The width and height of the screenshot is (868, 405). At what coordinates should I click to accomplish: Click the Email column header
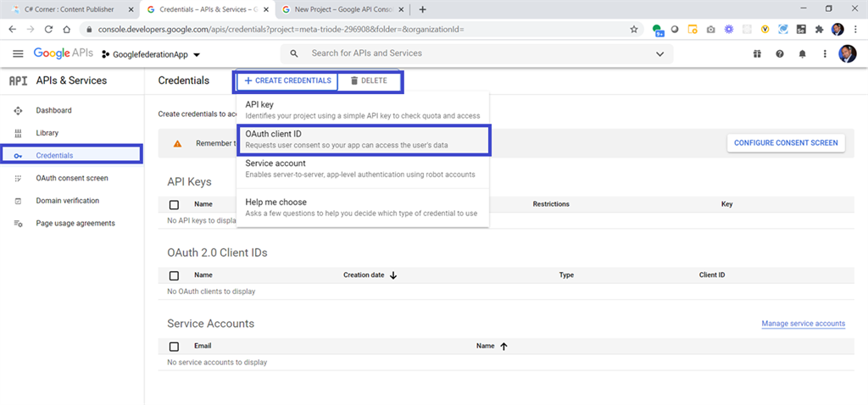[x=203, y=346]
